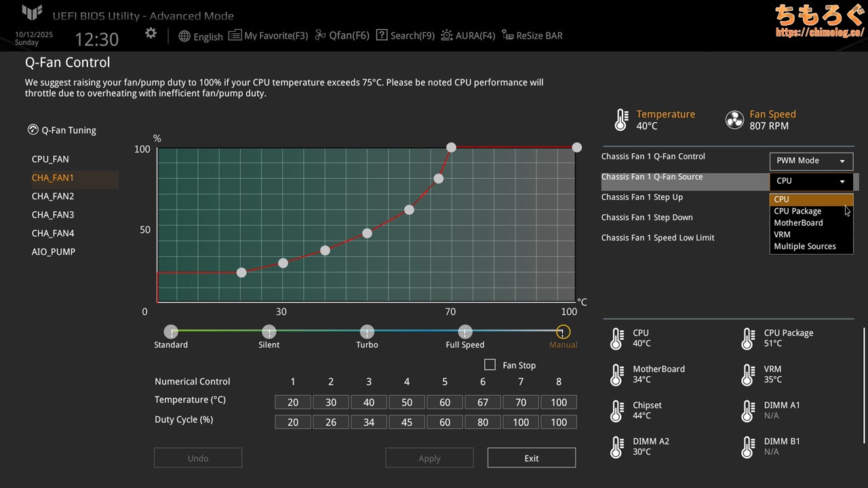
Task: Click the fan curve point at 50°C
Action: click(367, 233)
